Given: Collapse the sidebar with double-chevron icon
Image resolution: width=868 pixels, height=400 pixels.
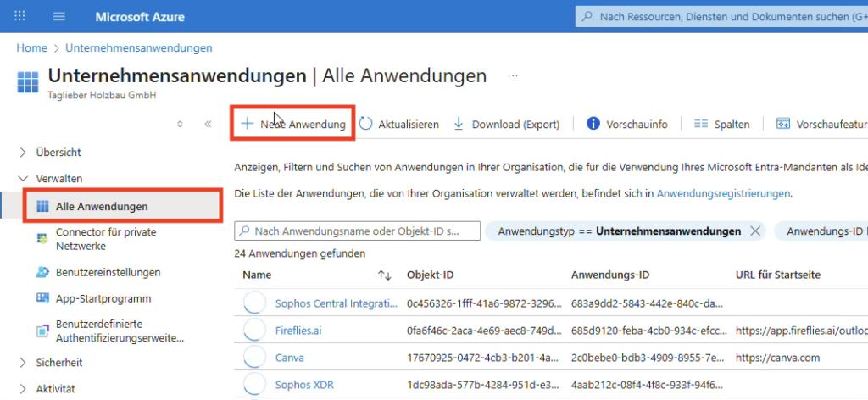Looking at the screenshot, I should (x=208, y=124).
